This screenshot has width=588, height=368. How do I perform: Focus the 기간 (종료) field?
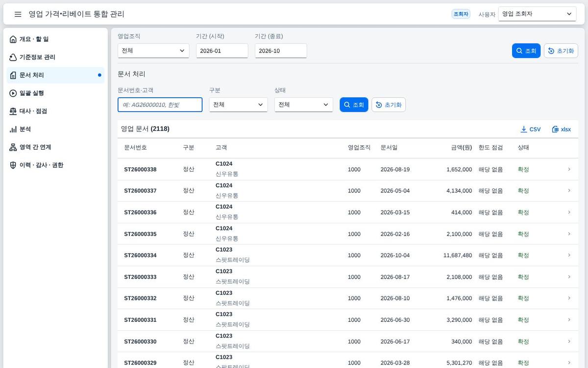tap(281, 51)
